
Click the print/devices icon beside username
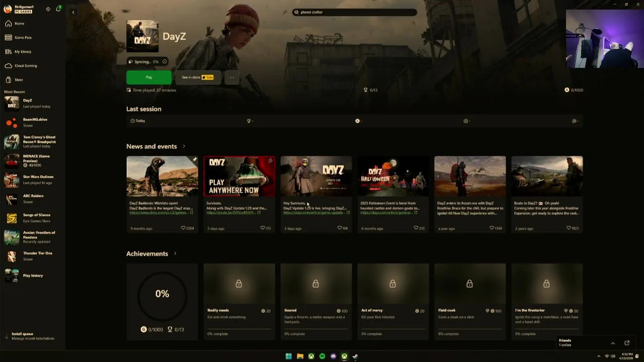coord(48,9)
